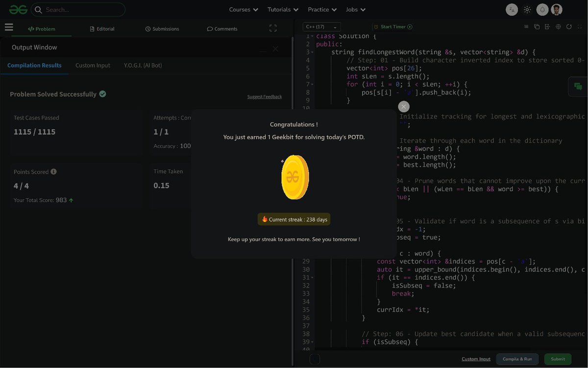Viewport: 588px width, 368px height.
Task: Close the Output Window
Action: coord(275,49)
